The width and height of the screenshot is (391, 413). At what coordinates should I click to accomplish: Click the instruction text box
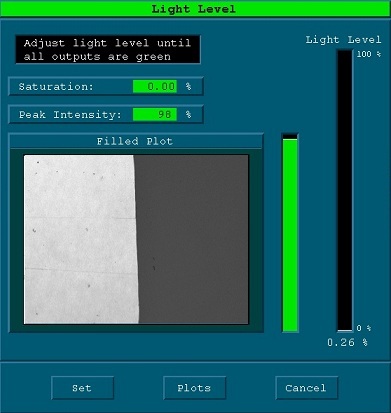tap(108, 50)
